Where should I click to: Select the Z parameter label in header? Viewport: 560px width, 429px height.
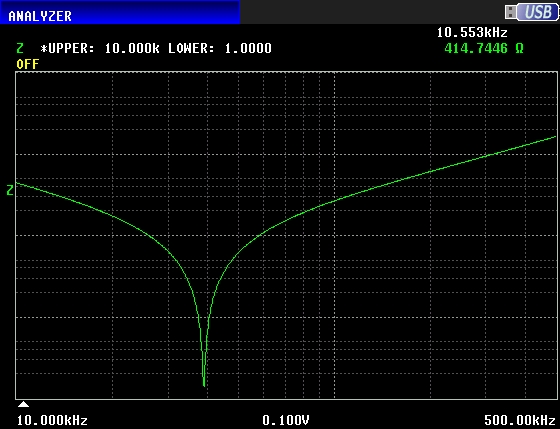pyautogui.click(x=20, y=48)
